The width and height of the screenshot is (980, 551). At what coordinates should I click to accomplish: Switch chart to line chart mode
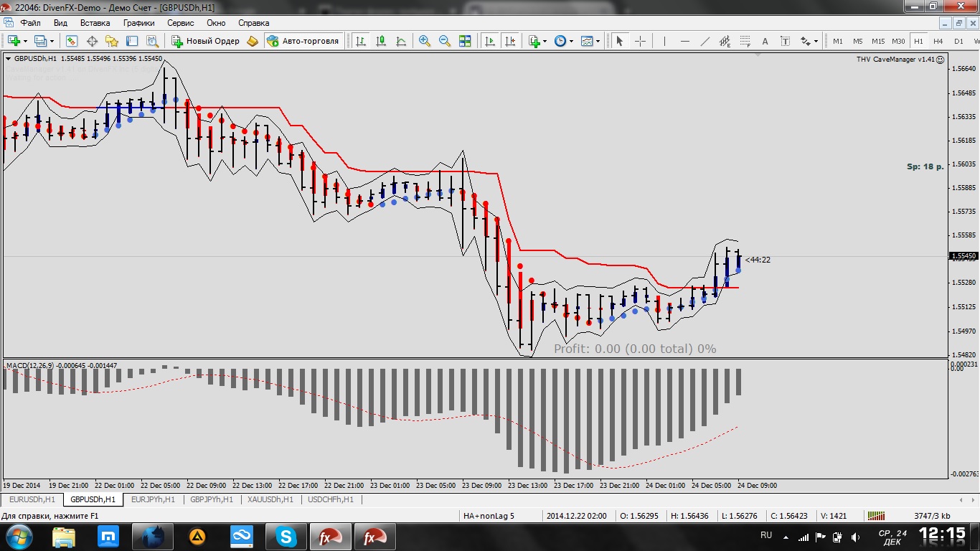[x=401, y=41]
